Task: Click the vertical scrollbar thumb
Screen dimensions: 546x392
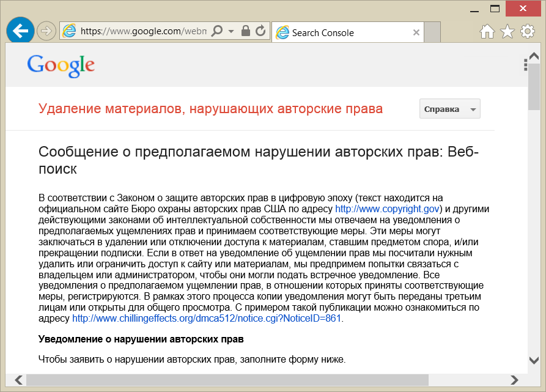Action: pos(534,86)
